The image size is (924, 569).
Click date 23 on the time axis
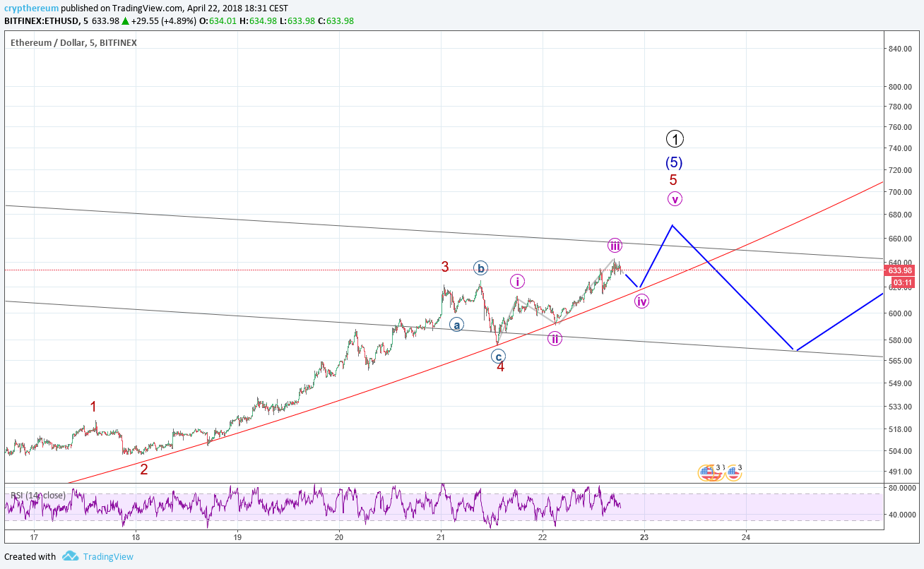point(644,537)
